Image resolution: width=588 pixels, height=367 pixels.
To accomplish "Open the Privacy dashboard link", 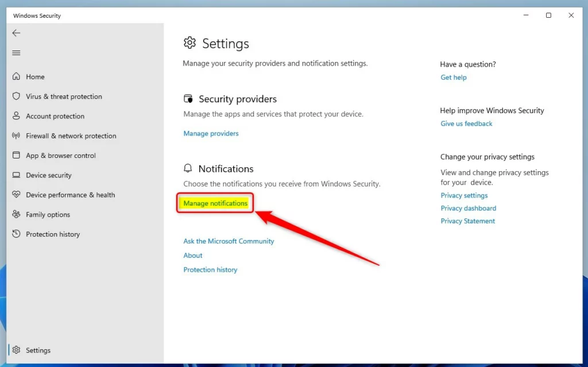I will [x=469, y=208].
